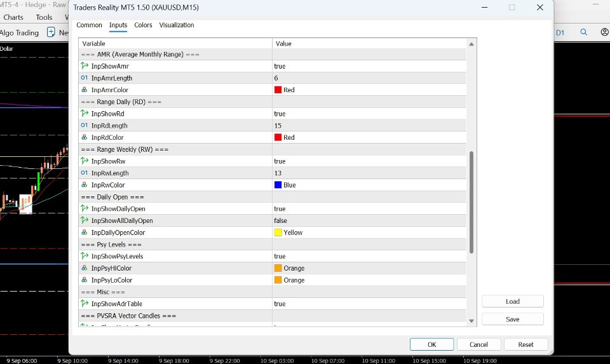Click the color icon beside InpRwColor

(x=85, y=185)
